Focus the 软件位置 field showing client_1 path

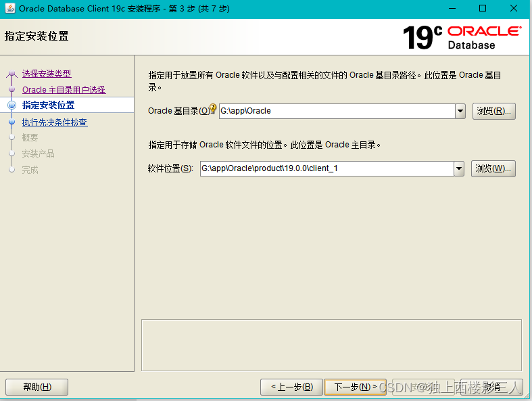pyautogui.click(x=327, y=168)
